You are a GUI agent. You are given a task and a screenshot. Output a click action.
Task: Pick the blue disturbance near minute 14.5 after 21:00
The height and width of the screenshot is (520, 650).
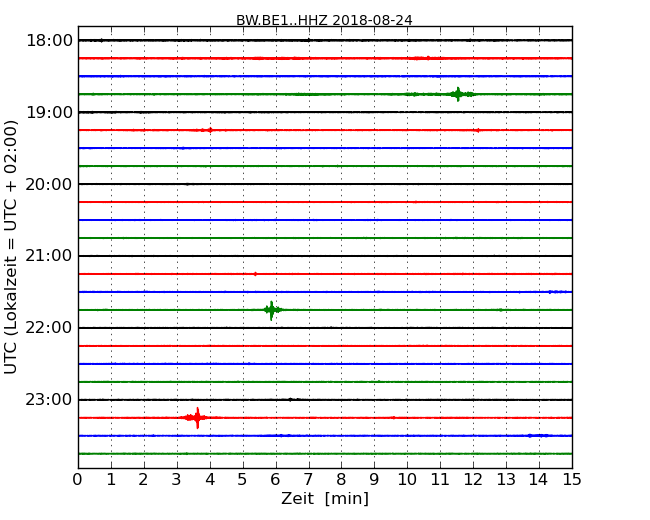pos(559,292)
